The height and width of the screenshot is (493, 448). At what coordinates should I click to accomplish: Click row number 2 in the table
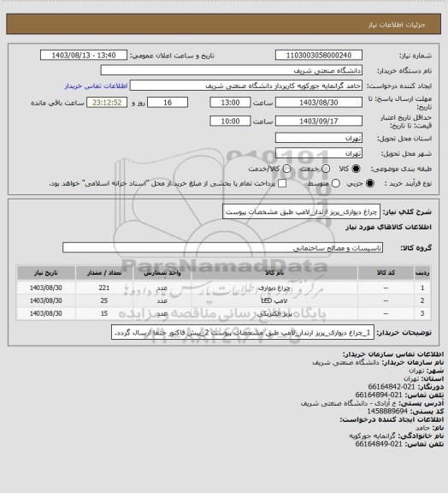click(422, 300)
